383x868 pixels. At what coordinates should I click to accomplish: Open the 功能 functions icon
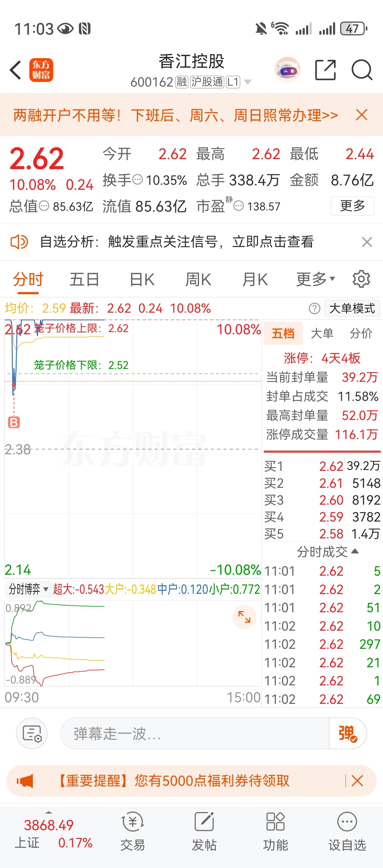click(275, 832)
